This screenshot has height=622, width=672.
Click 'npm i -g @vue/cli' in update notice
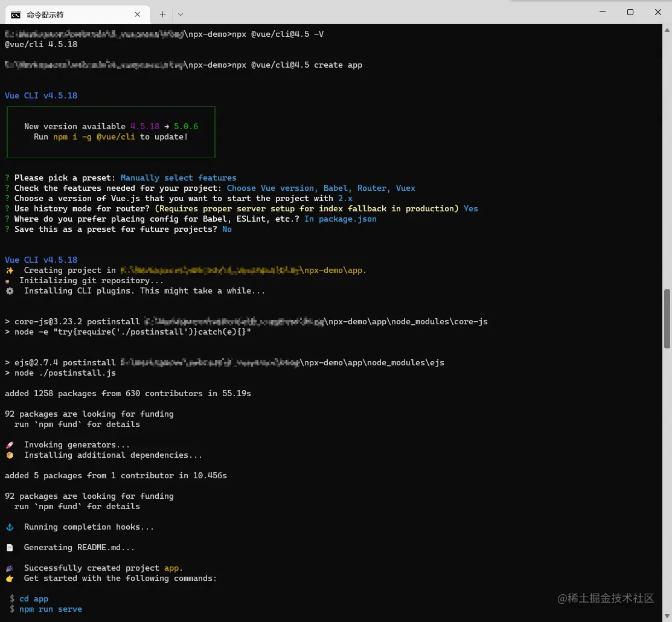click(94, 136)
